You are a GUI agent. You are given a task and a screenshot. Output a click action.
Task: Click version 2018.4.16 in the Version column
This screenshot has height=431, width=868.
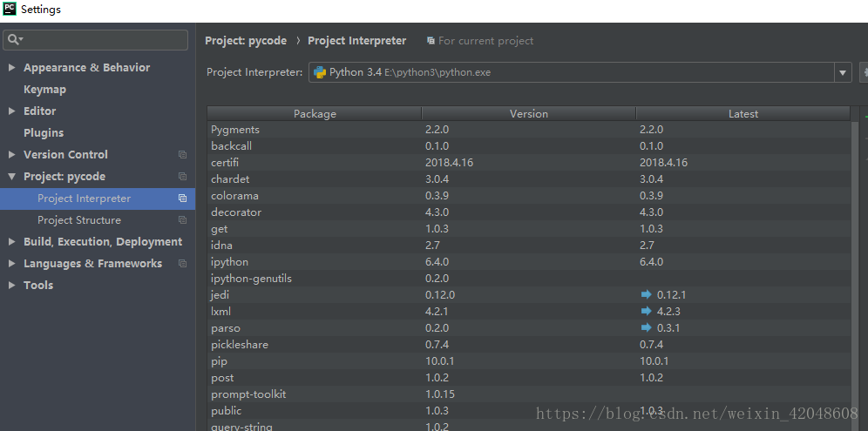click(449, 163)
